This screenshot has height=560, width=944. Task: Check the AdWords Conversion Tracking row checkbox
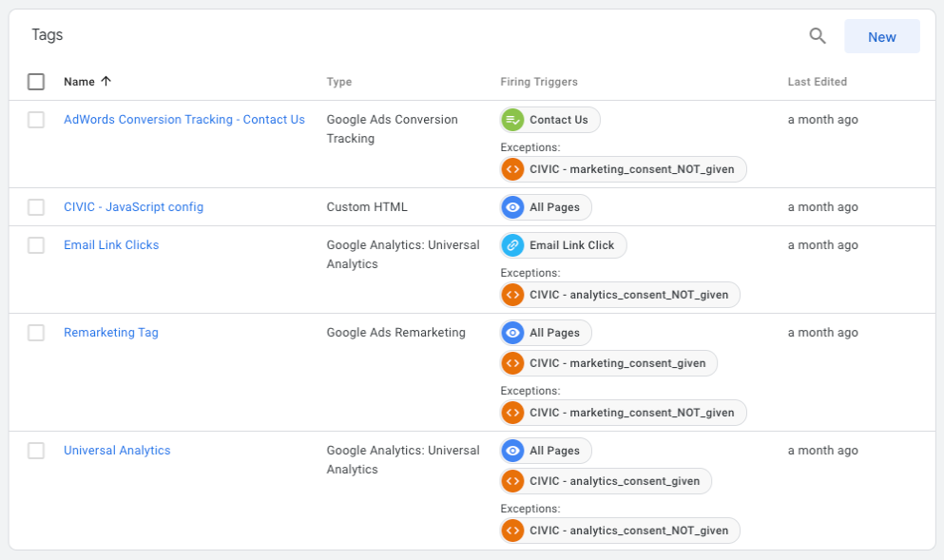36,120
